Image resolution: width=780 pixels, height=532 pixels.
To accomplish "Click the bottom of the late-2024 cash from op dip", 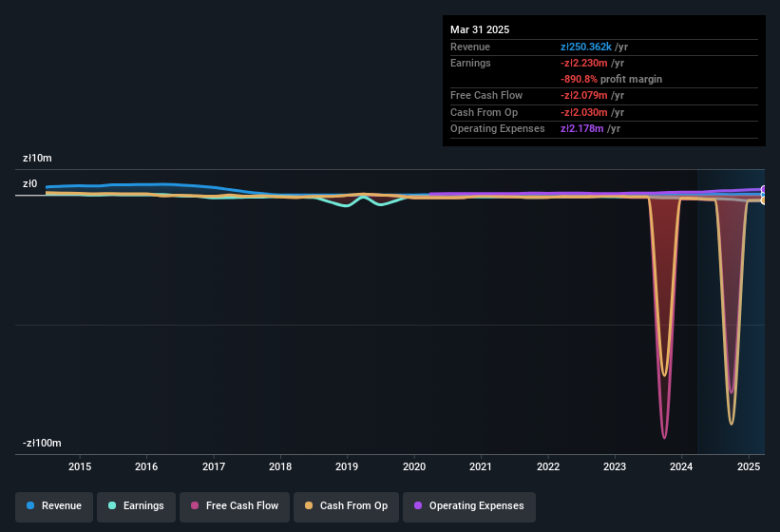I will [x=732, y=423].
